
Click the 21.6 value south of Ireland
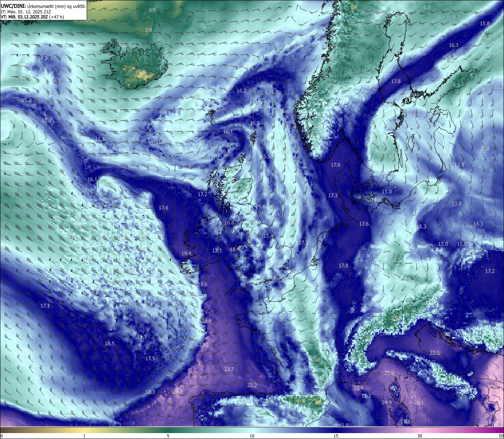pos(202,284)
